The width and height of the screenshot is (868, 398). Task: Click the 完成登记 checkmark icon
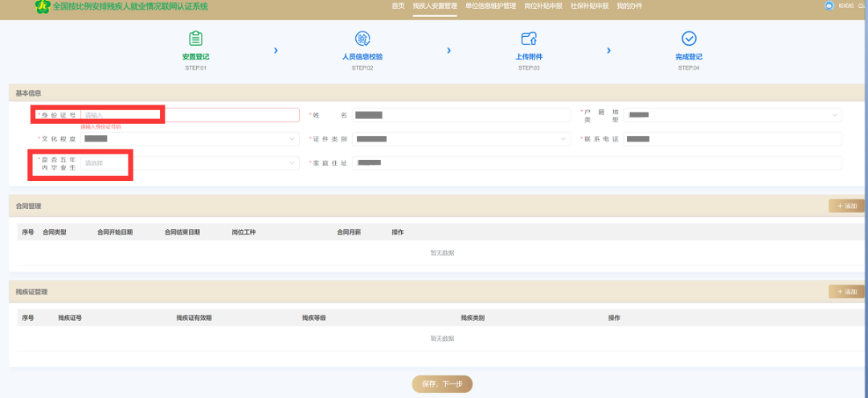pyautogui.click(x=689, y=39)
